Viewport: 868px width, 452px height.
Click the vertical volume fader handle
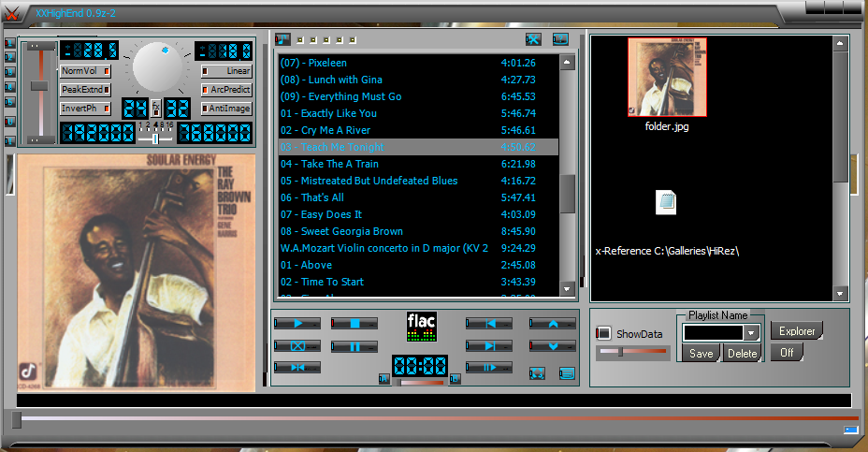click(39, 85)
